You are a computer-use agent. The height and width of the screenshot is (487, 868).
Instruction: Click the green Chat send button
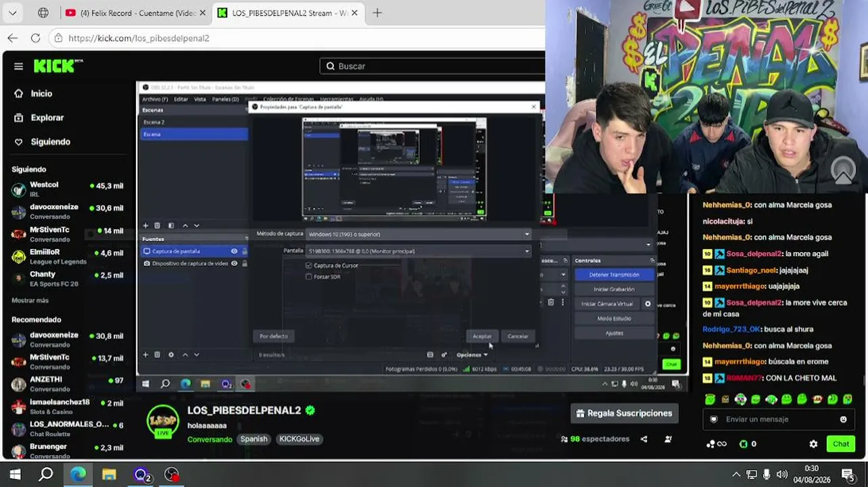(841, 444)
